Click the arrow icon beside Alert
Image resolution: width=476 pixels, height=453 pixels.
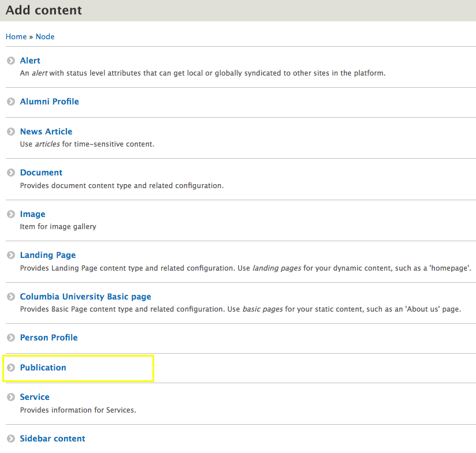[x=10, y=60]
